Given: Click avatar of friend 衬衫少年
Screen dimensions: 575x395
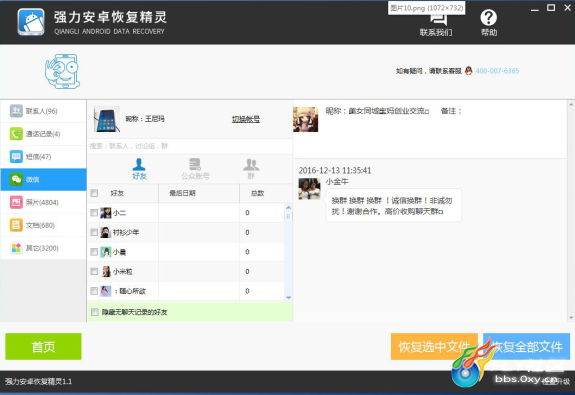Looking at the screenshot, I should [x=106, y=232].
